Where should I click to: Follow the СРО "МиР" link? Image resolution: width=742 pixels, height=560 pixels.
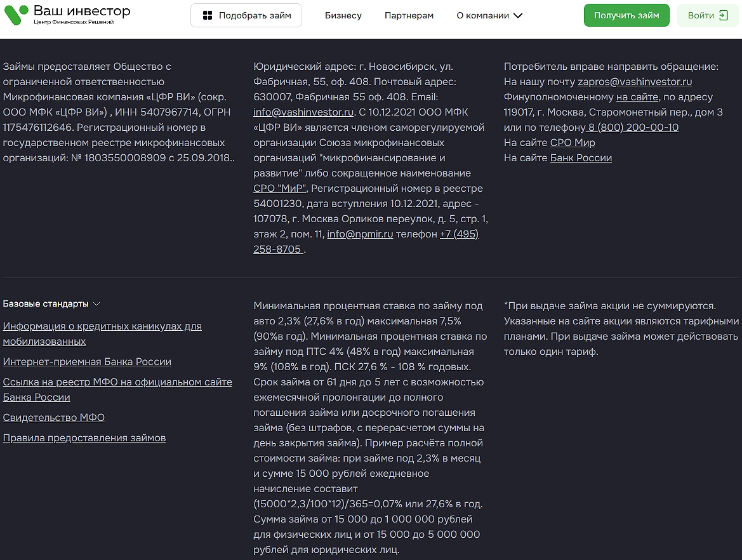[280, 189]
